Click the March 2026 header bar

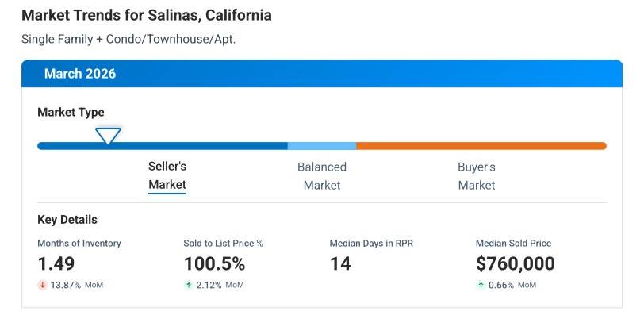322,74
